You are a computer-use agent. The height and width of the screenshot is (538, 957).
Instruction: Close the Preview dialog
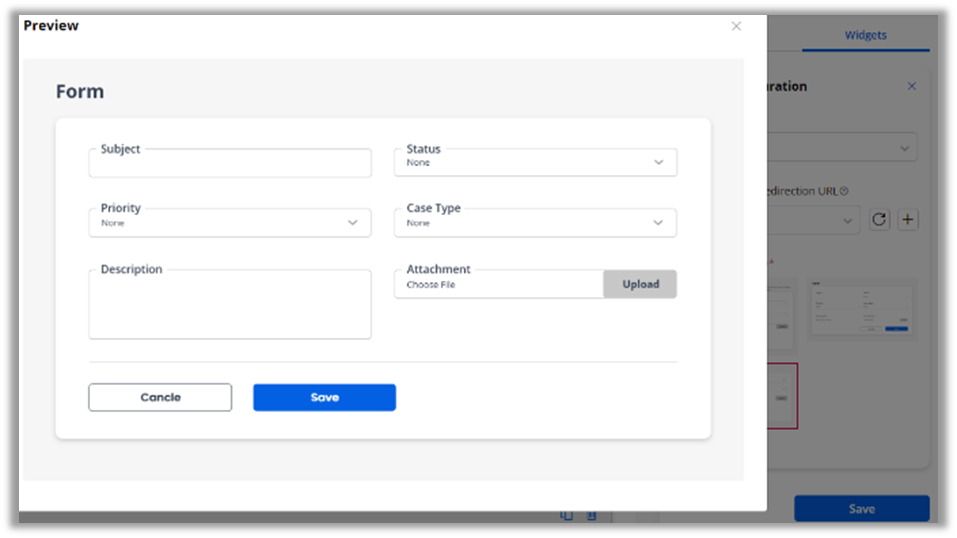click(x=736, y=26)
